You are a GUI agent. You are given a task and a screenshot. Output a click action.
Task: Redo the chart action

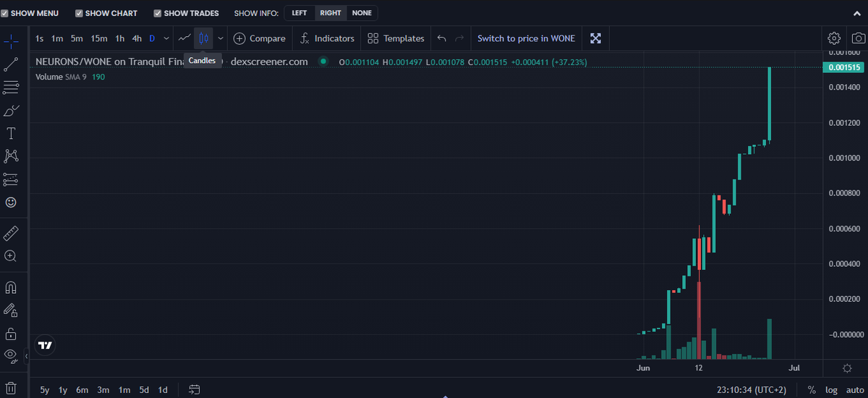[459, 38]
